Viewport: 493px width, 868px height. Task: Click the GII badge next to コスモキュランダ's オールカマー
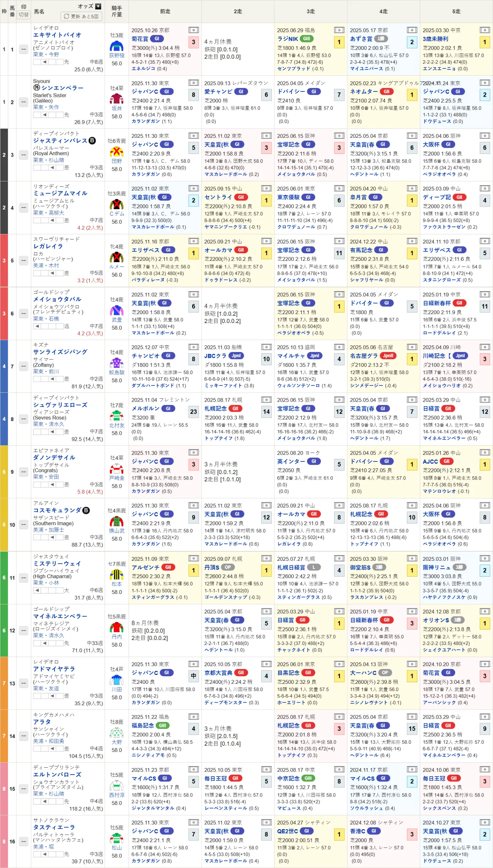pos(314,514)
